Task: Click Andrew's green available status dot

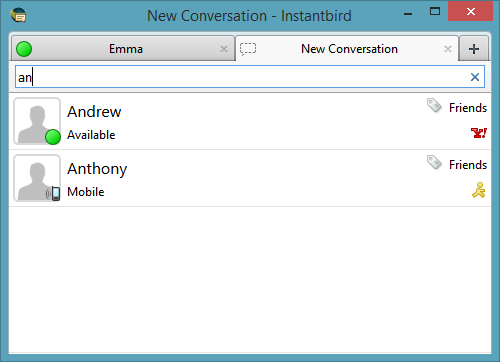Action: 53,137
